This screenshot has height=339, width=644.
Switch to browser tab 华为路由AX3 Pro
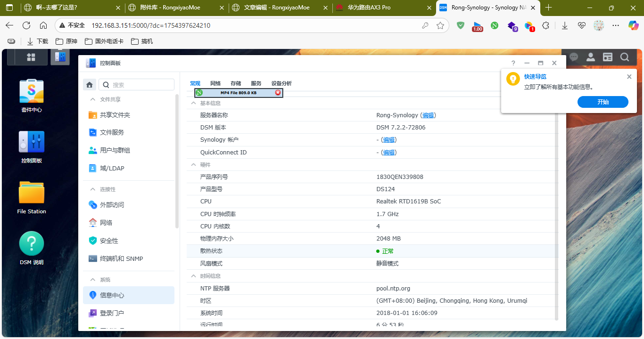(x=382, y=8)
